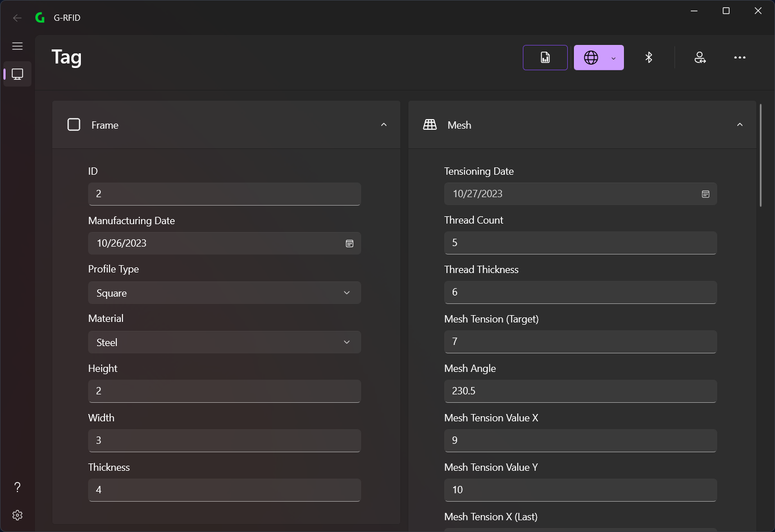Click the Bluetooth icon
Image resolution: width=775 pixels, height=532 pixels.
(x=649, y=57)
